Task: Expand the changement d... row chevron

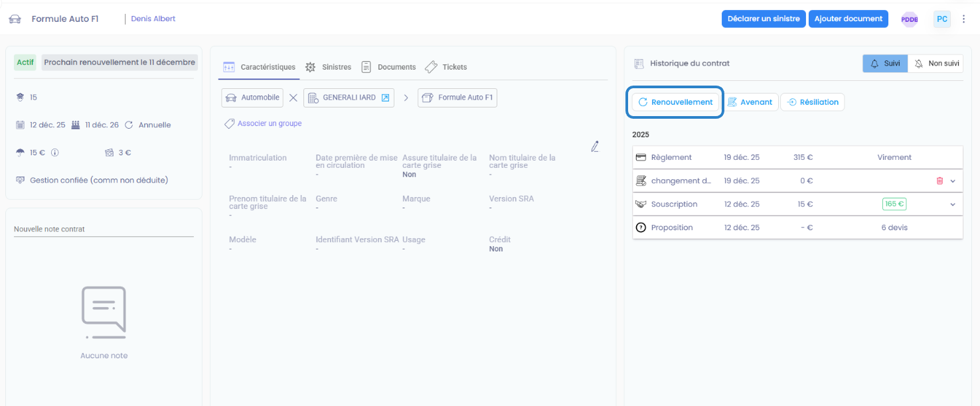Action: [x=953, y=181]
